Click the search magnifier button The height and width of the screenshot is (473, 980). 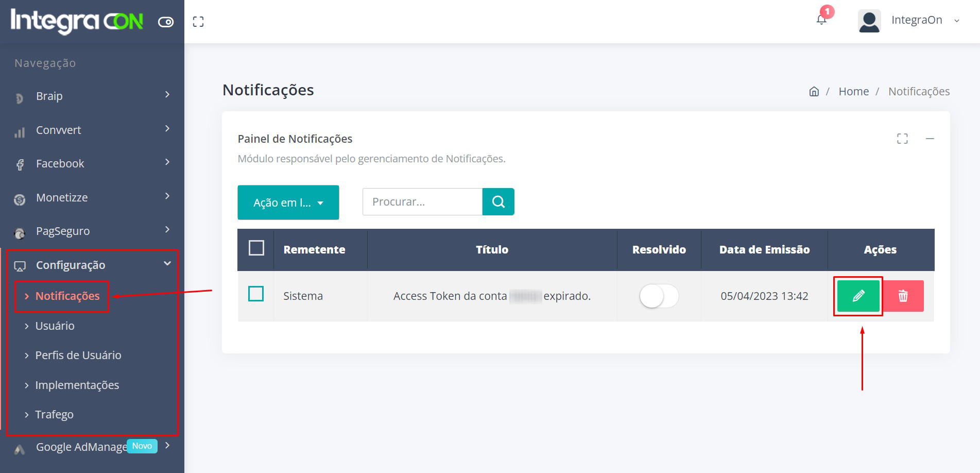(x=498, y=201)
